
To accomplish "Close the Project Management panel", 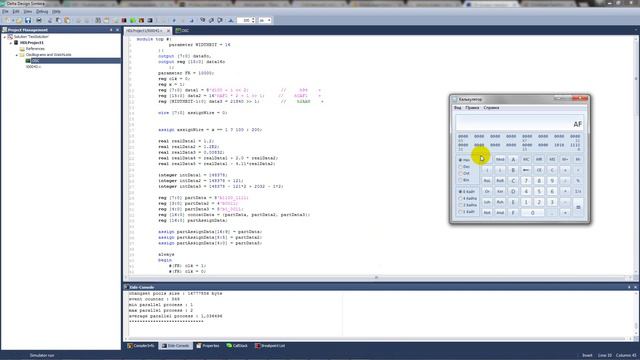I will (x=118, y=30).
